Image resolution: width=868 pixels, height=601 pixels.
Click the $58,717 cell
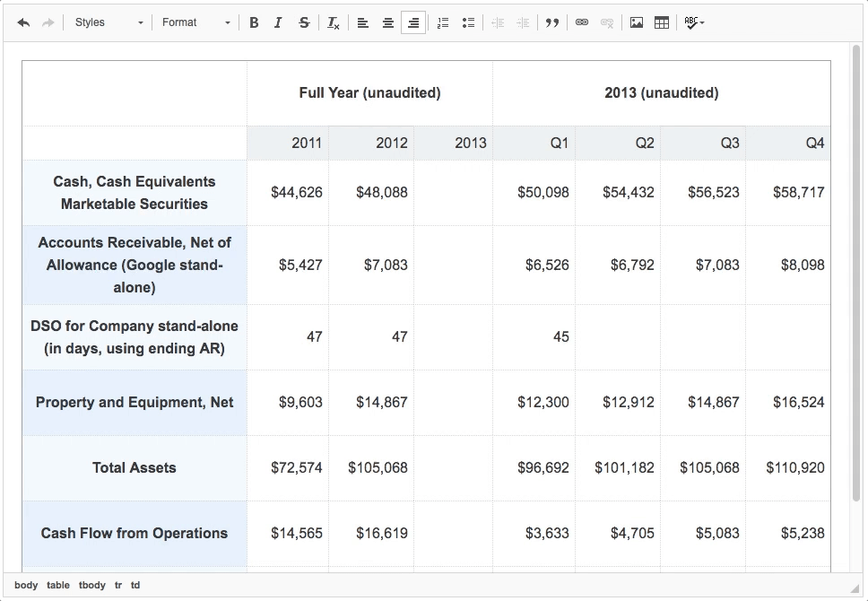[788, 193]
